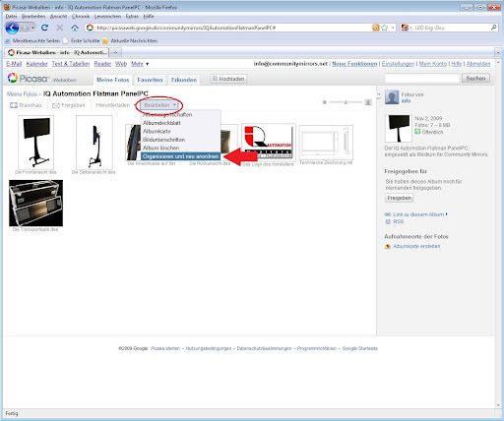The image size is (504, 421).
Task: Open the Technische Zeichnung thumbnail
Action: (x=326, y=143)
